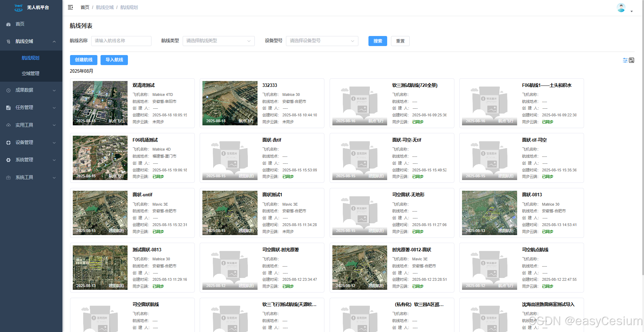Open 任务管理 sidebar menu label

click(x=24, y=107)
